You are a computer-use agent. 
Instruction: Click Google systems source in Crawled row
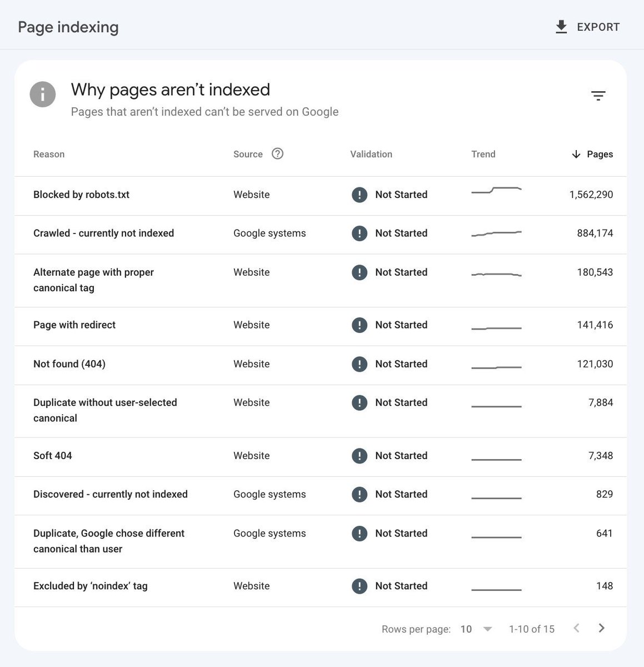(269, 233)
